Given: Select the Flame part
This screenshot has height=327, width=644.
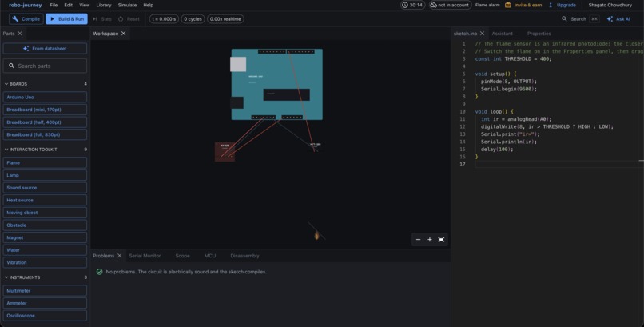Looking at the screenshot, I should pyautogui.click(x=45, y=162).
